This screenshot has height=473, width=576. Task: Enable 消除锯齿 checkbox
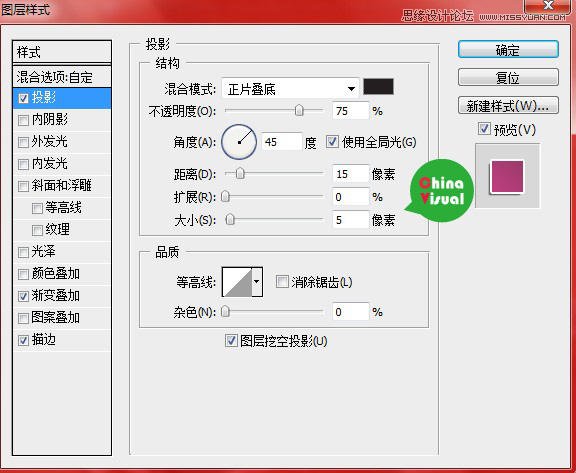tap(282, 282)
